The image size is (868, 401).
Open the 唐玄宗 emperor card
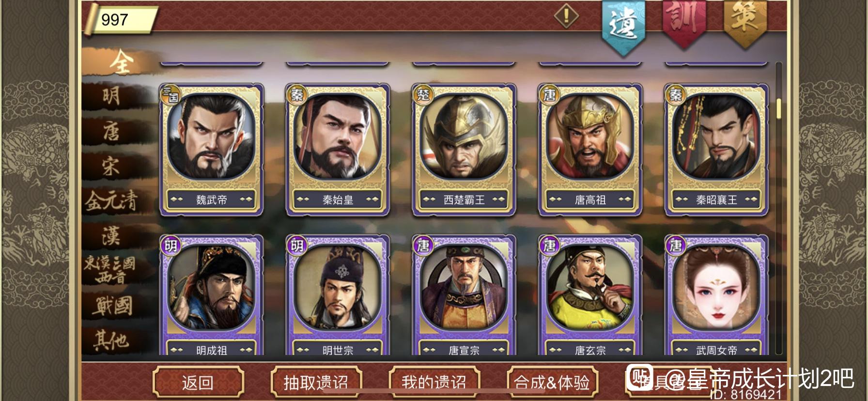tap(590, 295)
